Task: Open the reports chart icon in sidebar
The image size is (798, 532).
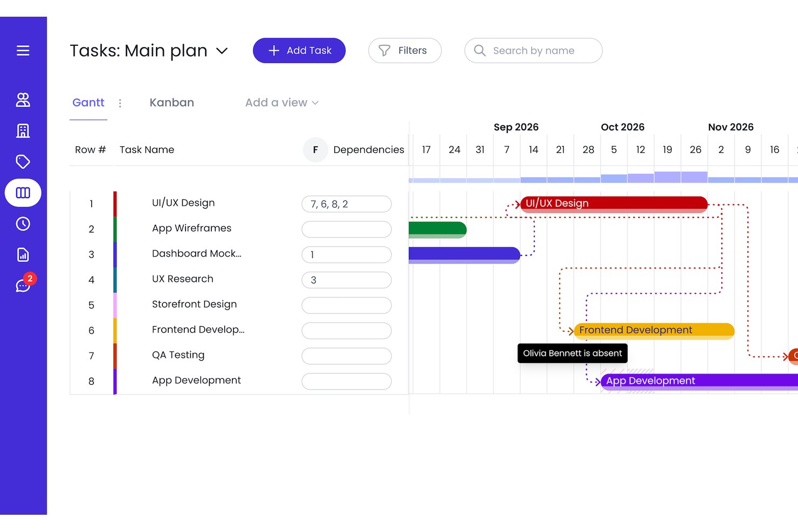Action: [23, 255]
